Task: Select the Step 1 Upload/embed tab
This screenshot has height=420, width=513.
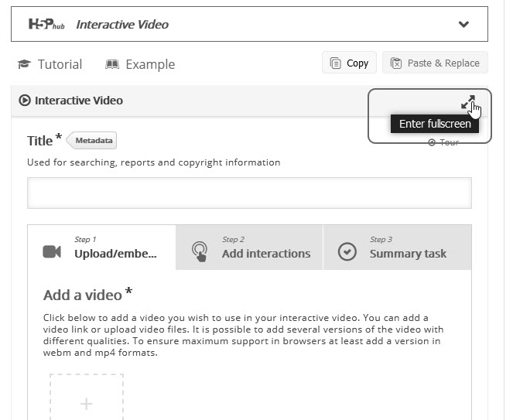Action: [102, 248]
